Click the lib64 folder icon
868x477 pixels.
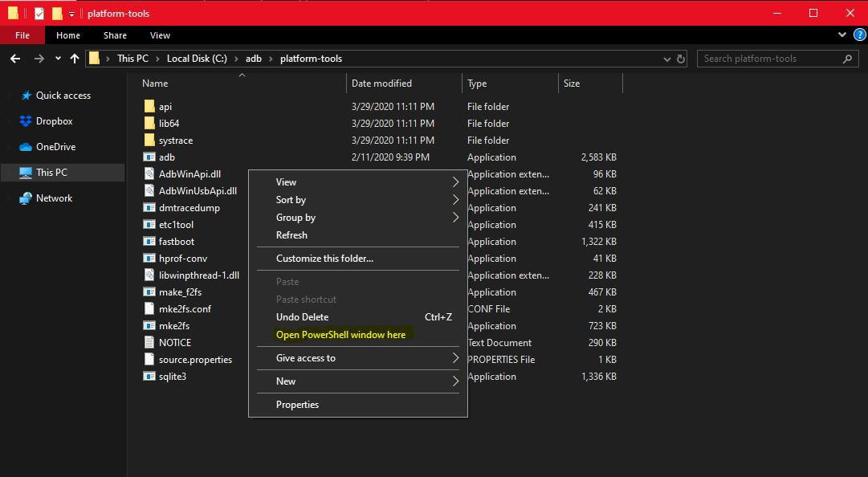click(149, 123)
